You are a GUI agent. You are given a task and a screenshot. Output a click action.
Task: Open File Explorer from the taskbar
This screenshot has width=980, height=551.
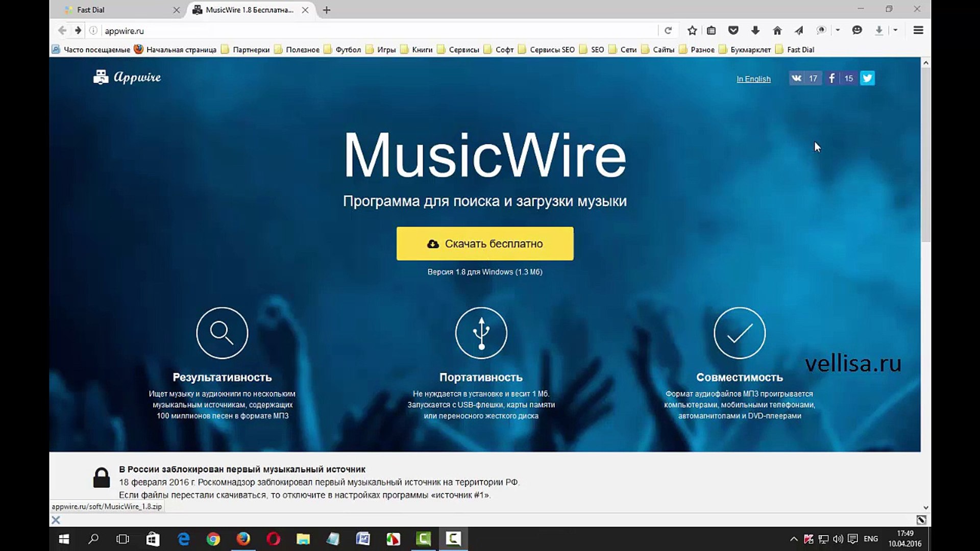(303, 539)
